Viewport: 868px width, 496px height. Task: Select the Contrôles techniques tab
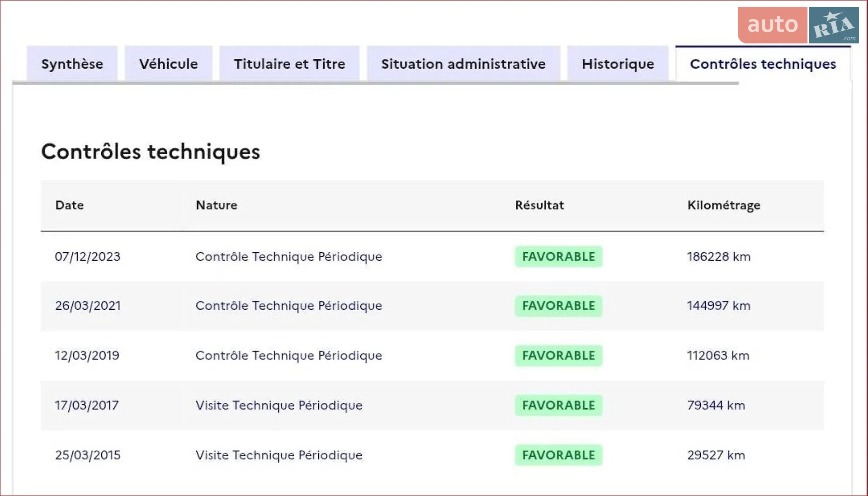(763, 64)
